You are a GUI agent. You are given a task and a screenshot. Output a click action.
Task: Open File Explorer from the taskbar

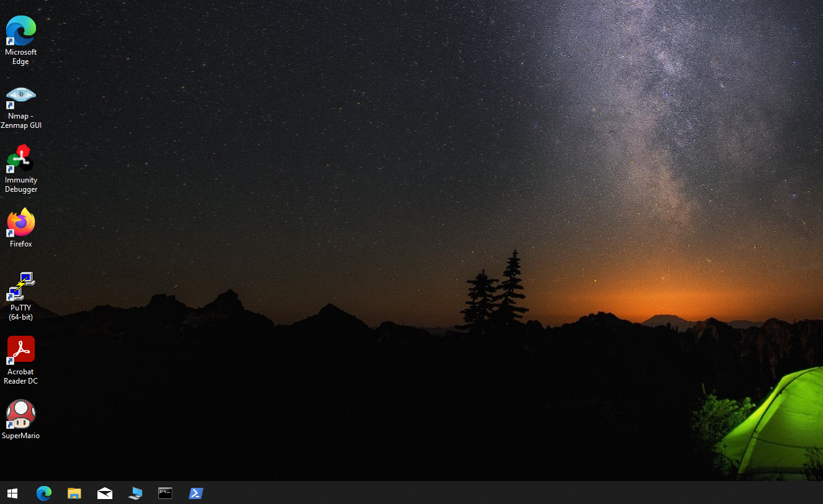pyautogui.click(x=74, y=493)
